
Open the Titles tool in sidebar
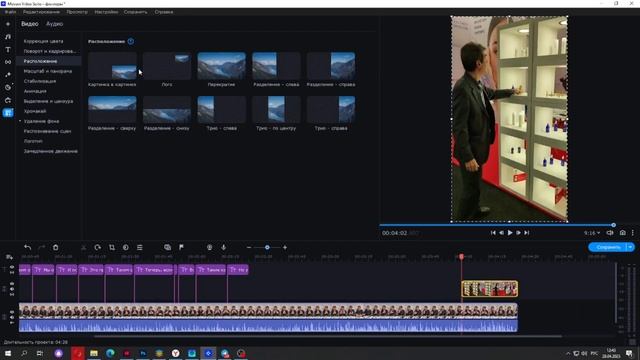[8, 49]
